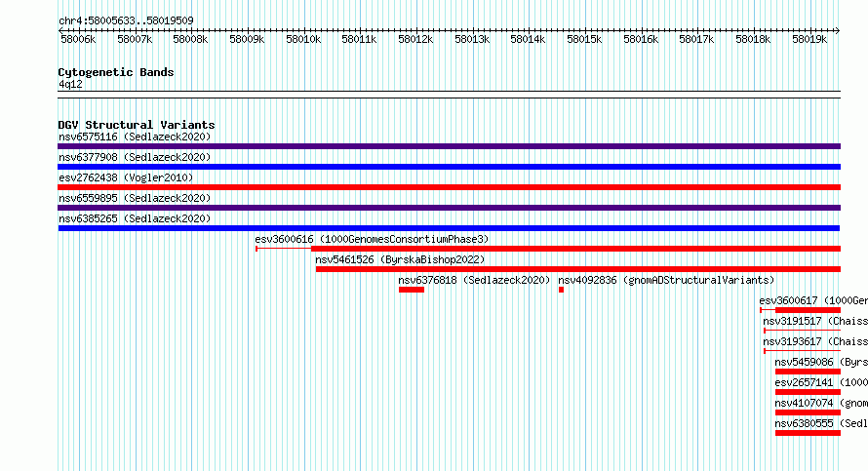Screen dimensions: 868x471
Task: Click the red esv2762438 variant bar
Action: [449, 187]
